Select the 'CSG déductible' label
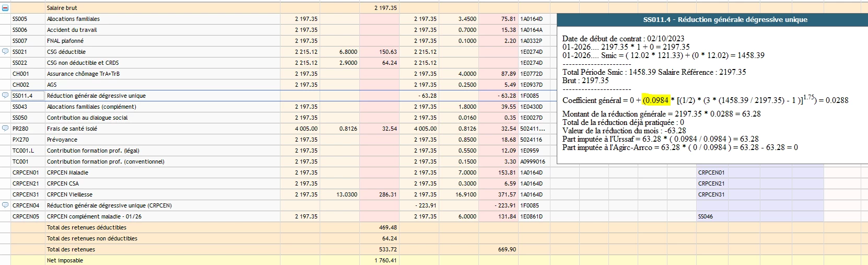868x265 pixels. tap(66, 52)
